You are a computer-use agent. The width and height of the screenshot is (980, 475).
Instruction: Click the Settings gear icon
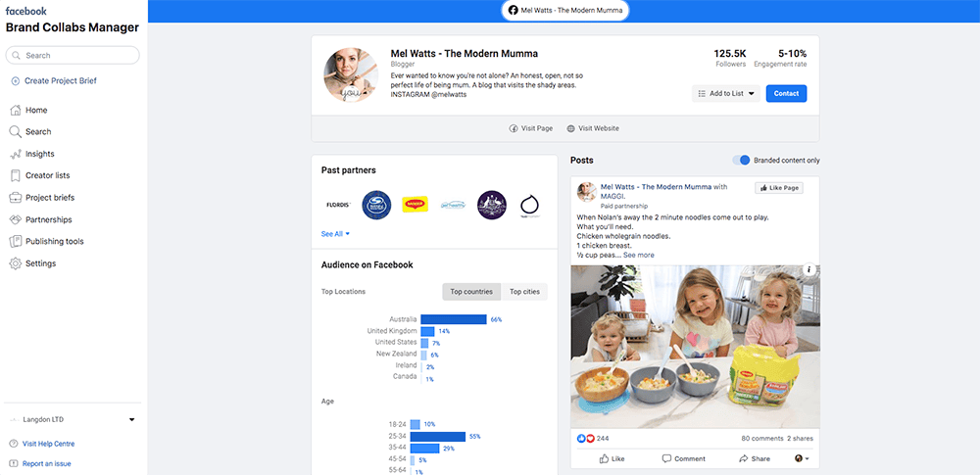tap(15, 263)
